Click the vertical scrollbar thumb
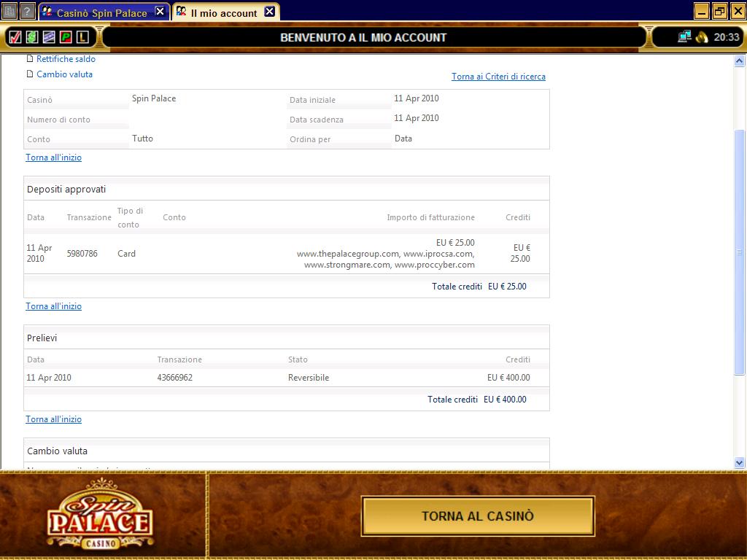Screen dimensions: 747x560 740,252
